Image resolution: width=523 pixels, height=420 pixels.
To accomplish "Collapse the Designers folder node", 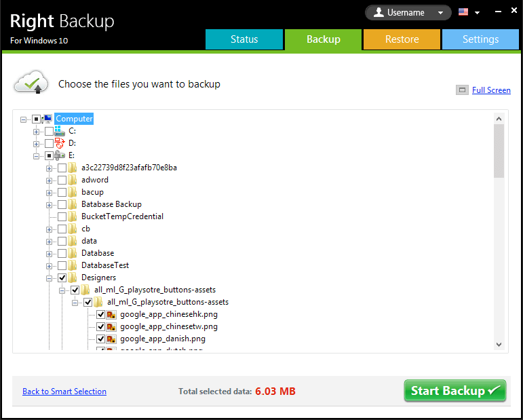I will click(49, 278).
